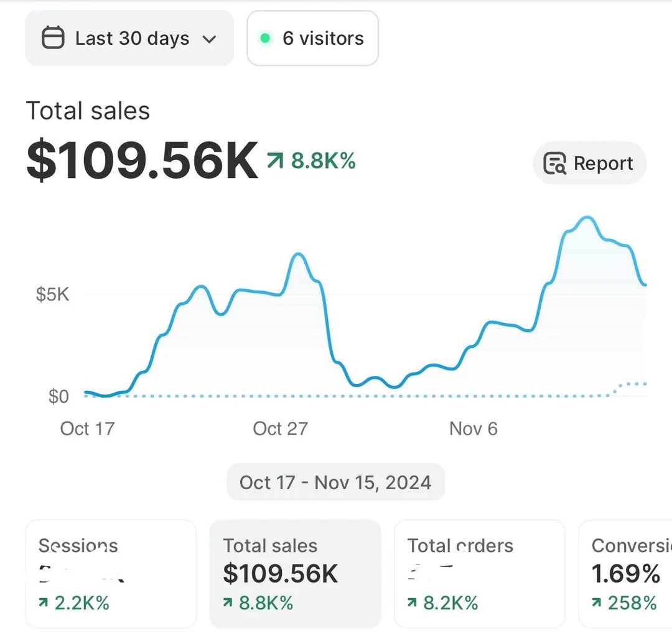Select the Total sales metric card
The image size is (672, 633).
click(295, 574)
